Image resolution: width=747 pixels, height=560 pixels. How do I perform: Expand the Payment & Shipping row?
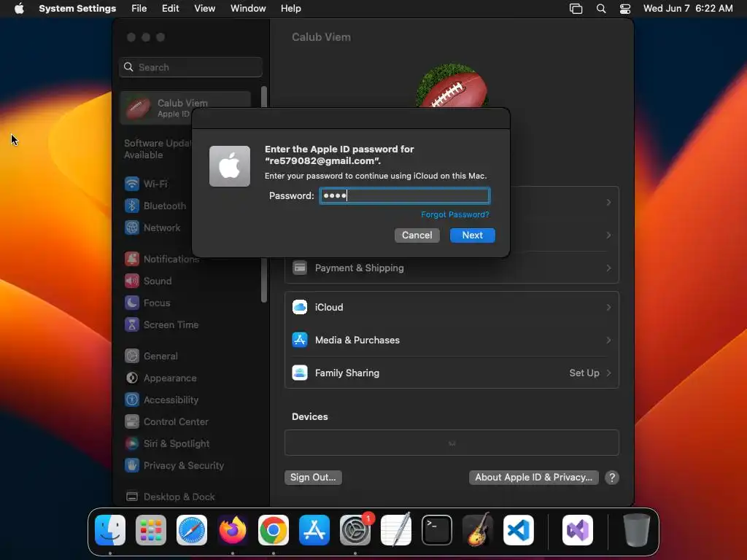pos(452,268)
